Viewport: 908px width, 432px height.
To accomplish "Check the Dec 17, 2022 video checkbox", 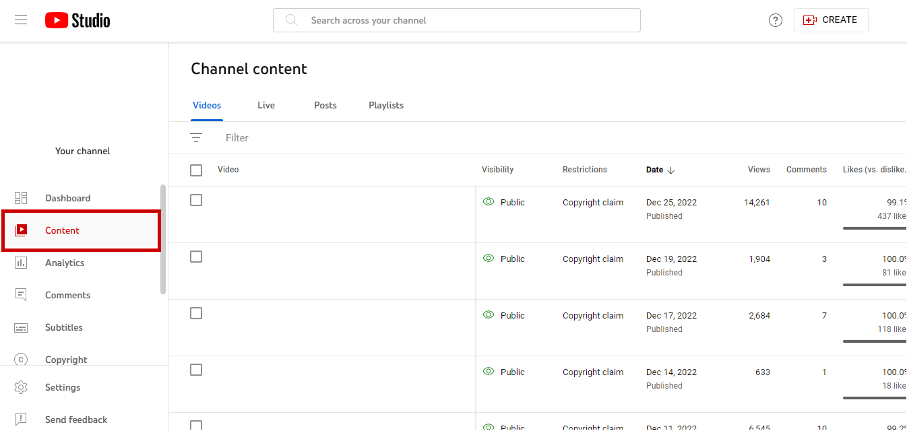I will [196, 313].
